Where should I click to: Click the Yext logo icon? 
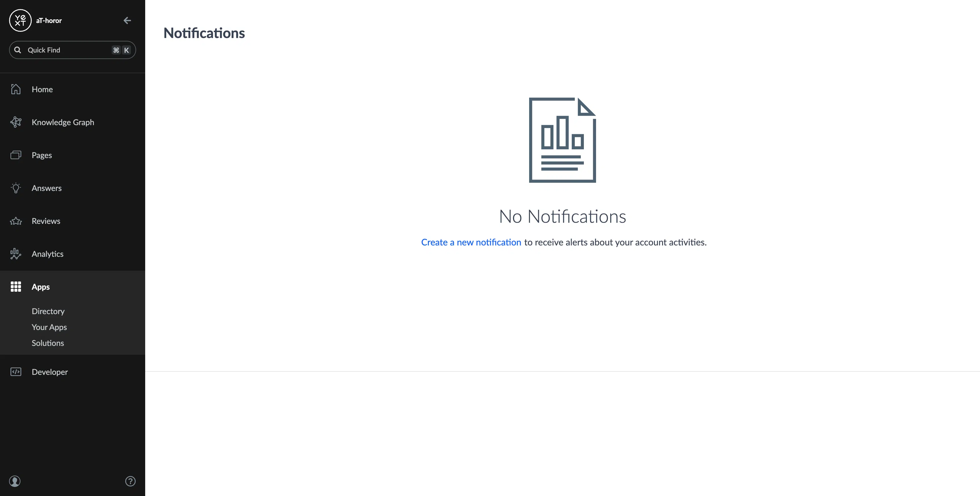[20, 20]
